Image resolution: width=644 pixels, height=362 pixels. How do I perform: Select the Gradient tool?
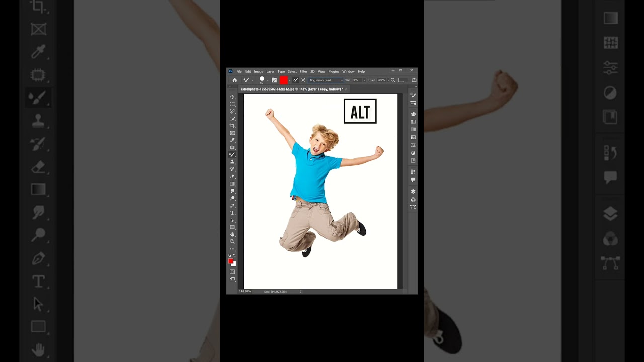(x=232, y=184)
